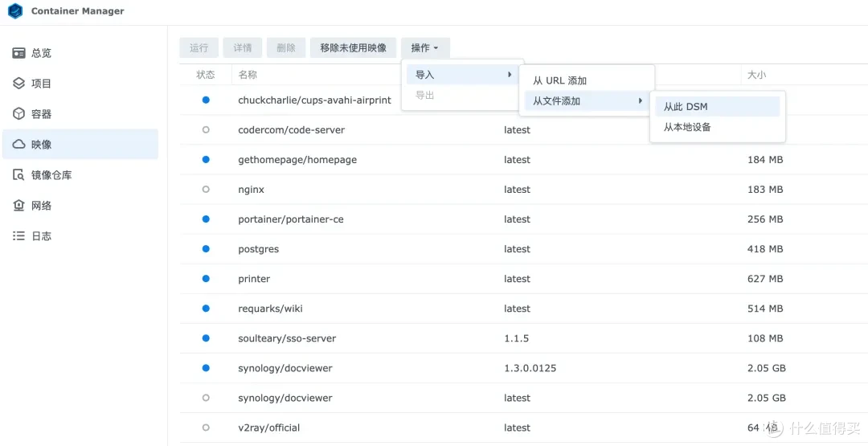Select 从此 DSM menu entry

(x=718, y=107)
